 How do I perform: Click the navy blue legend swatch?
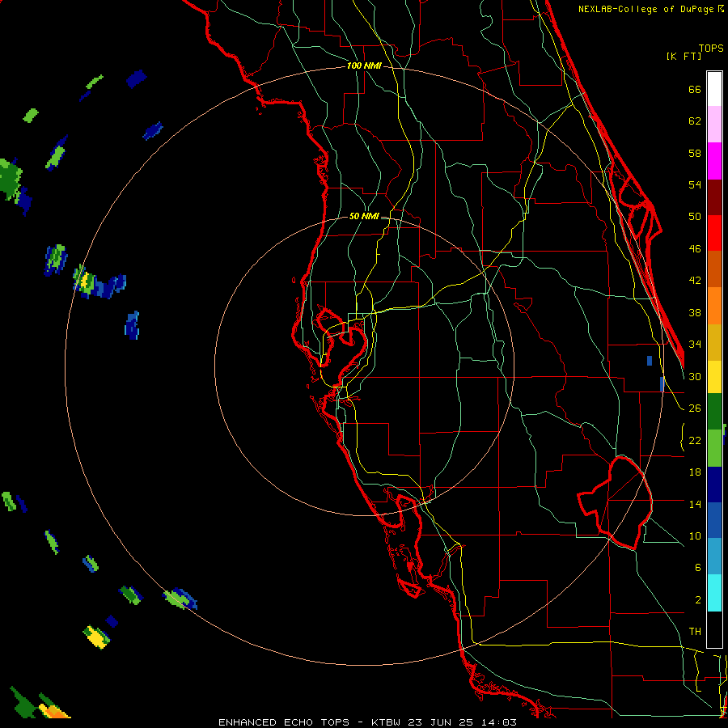(x=714, y=485)
